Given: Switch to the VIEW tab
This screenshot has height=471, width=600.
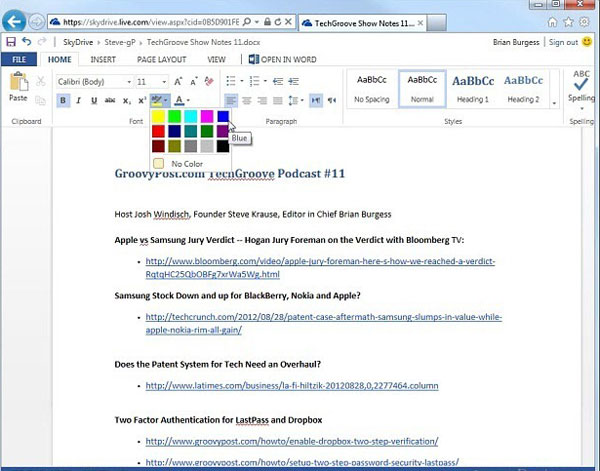Looking at the screenshot, I should pyautogui.click(x=216, y=59).
